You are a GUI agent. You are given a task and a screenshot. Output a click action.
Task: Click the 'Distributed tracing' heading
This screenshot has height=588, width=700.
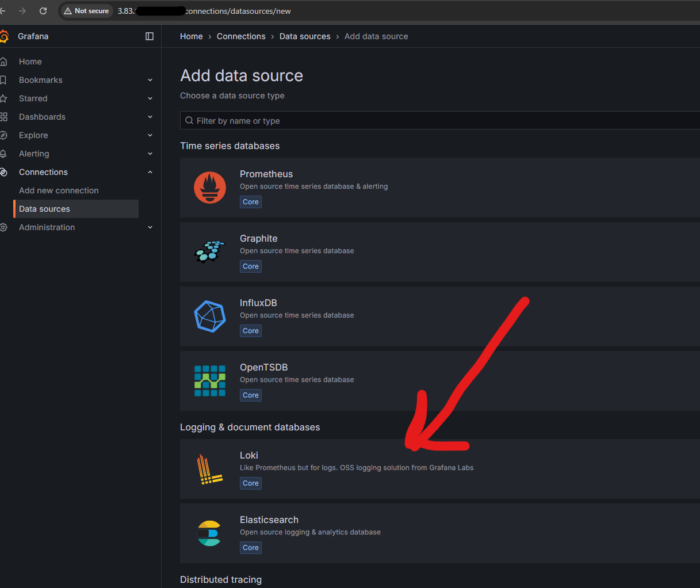point(221,579)
